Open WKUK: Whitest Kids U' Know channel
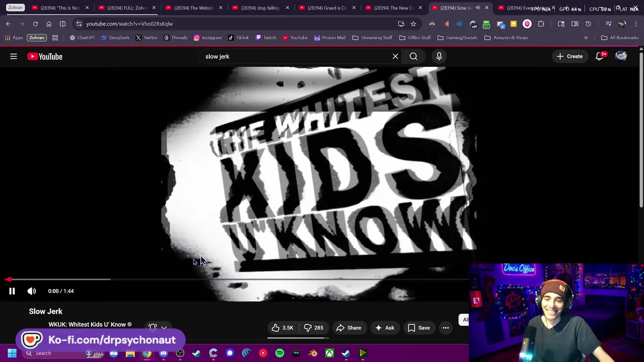 point(87,324)
